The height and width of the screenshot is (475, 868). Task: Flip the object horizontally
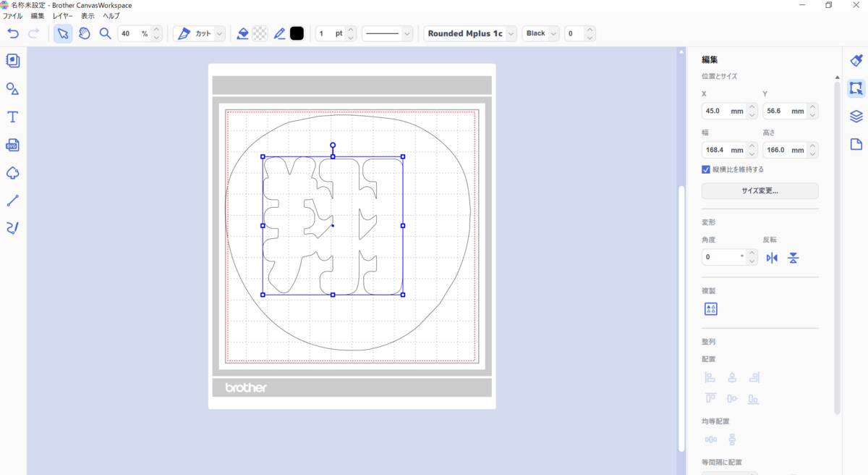click(x=772, y=258)
